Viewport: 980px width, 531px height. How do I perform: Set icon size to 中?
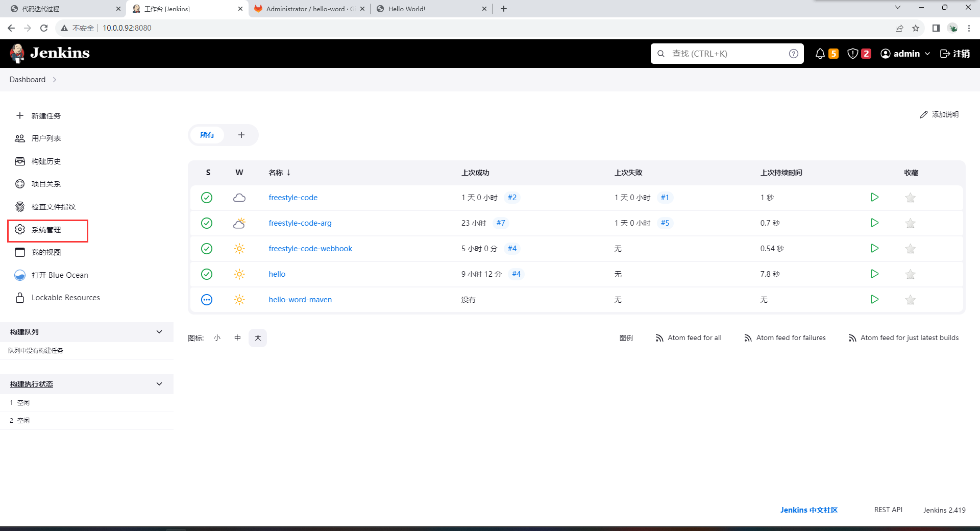tap(237, 338)
